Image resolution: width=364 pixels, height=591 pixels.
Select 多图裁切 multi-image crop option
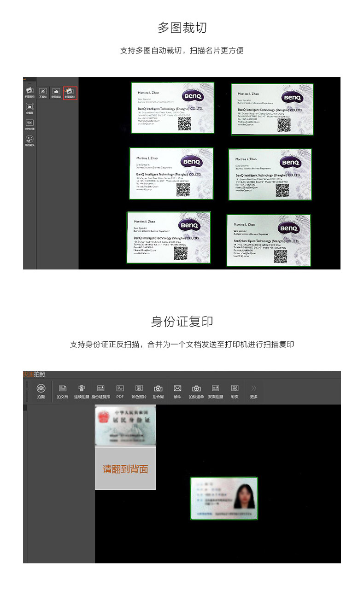pos(70,93)
